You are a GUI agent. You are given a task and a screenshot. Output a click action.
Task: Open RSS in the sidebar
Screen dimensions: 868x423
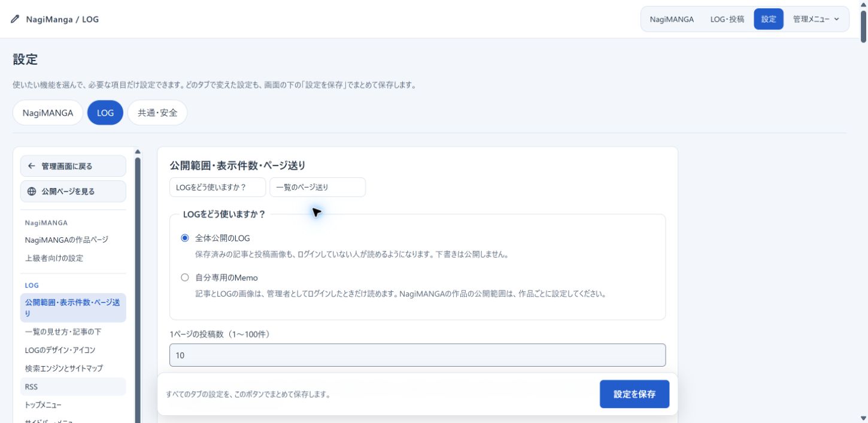73,387
